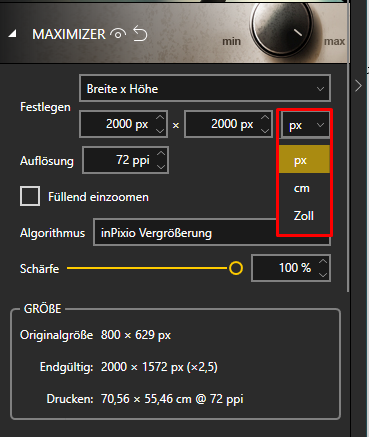
Task: Increase width with the up arrow
Action: click(x=160, y=118)
